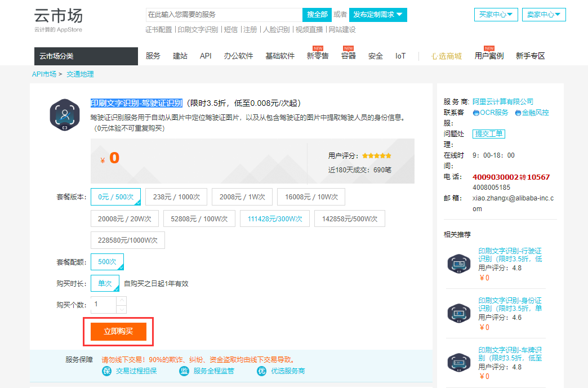Click the 金融风控 customer service icon

pyautogui.click(x=518, y=113)
